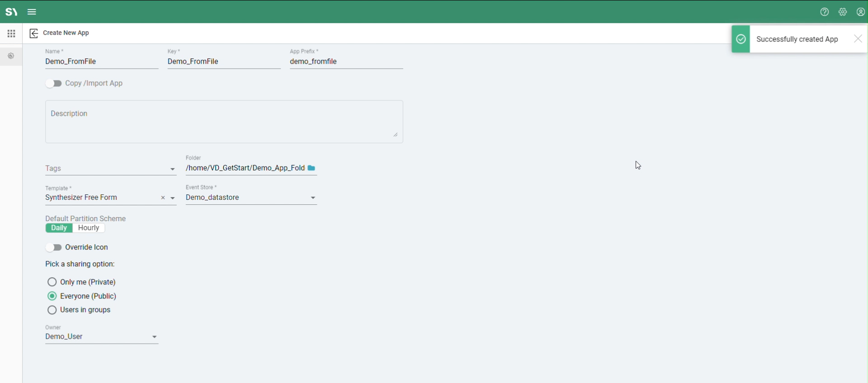Open the apps grid in sidebar
868x383 pixels.
point(11,33)
